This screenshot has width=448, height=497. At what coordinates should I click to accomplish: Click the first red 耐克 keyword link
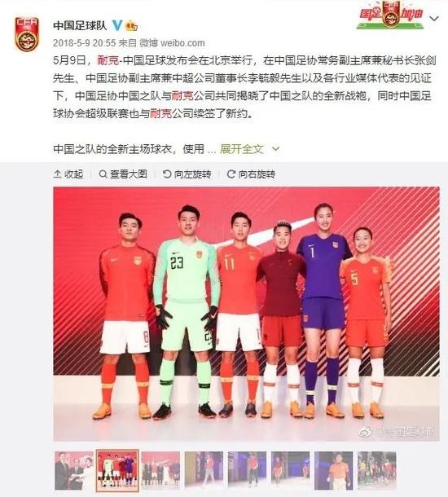pos(108,60)
